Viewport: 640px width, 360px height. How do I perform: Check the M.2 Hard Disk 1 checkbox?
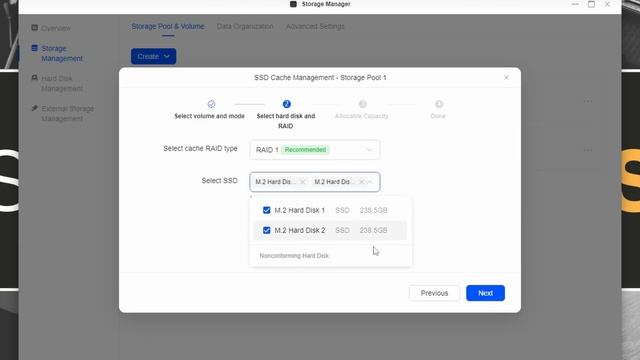267,210
